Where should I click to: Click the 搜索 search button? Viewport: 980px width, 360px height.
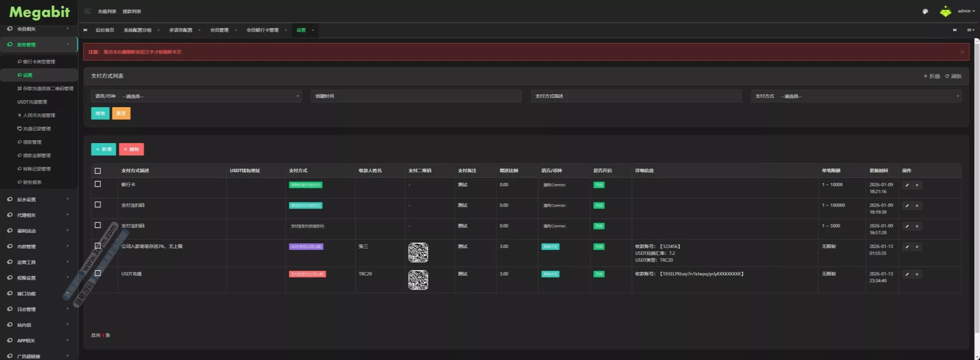[100, 113]
